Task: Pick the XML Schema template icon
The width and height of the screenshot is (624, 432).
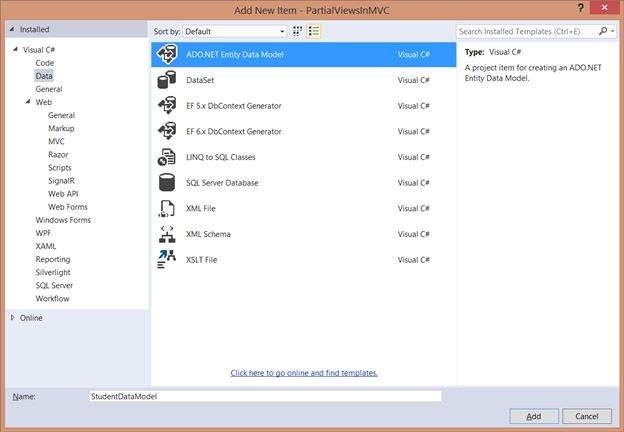Action: [167, 234]
